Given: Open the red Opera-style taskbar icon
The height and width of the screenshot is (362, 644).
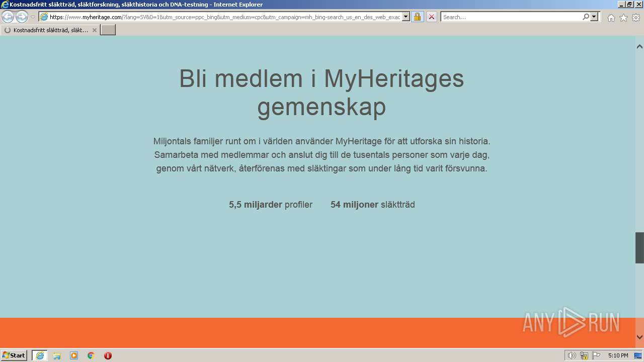Looking at the screenshot, I should (108, 355).
